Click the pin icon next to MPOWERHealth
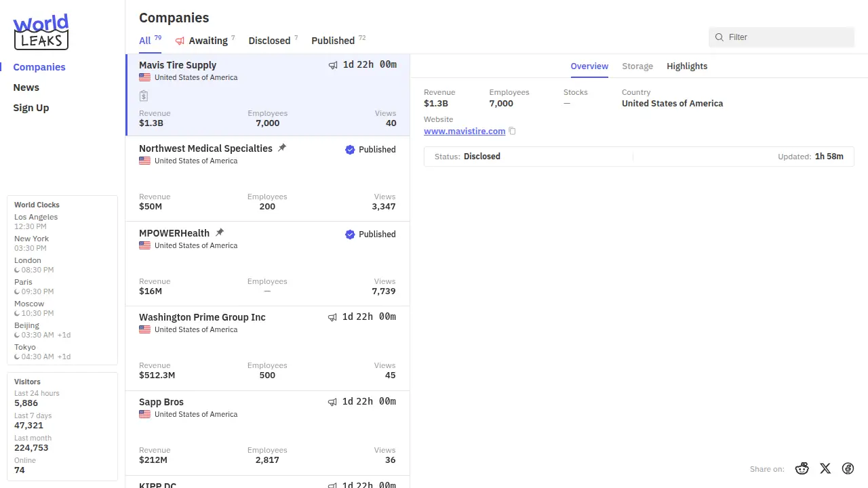Viewport: 868px width, 488px height. point(220,232)
